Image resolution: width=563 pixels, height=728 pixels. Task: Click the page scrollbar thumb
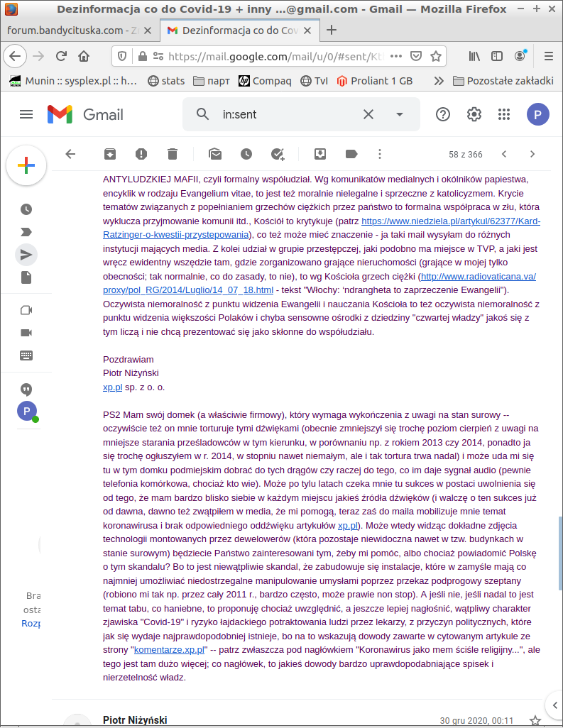560,553
